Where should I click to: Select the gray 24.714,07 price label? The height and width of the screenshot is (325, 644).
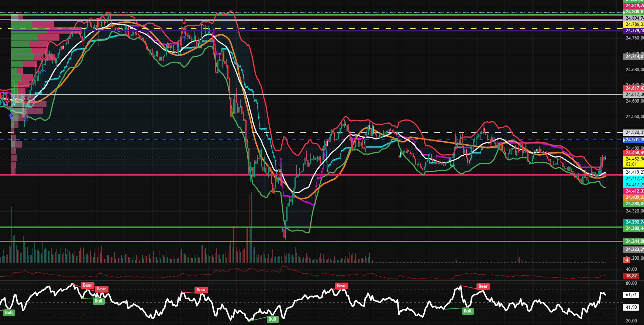tap(634, 56)
